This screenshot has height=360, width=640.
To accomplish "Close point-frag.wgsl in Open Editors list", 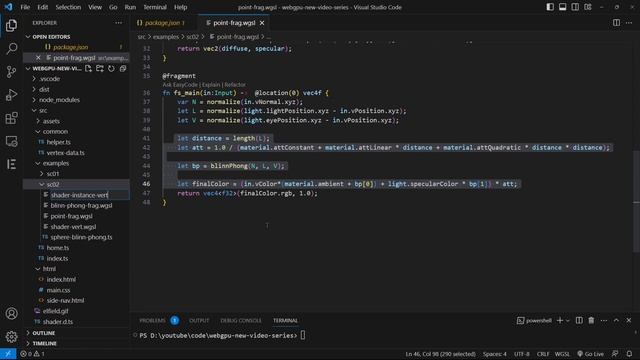I will (x=38, y=58).
